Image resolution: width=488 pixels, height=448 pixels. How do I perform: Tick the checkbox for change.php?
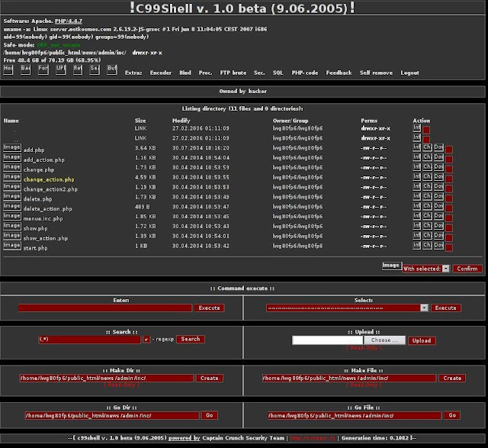click(x=449, y=169)
